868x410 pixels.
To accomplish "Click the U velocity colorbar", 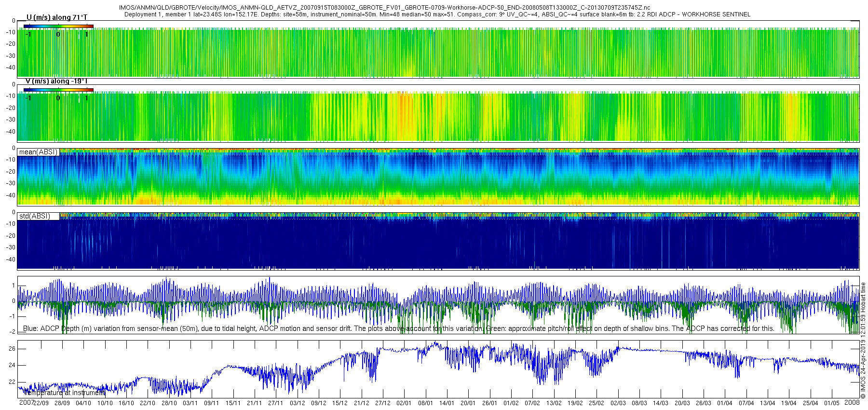I will pyautogui.click(x=58, y=26).
